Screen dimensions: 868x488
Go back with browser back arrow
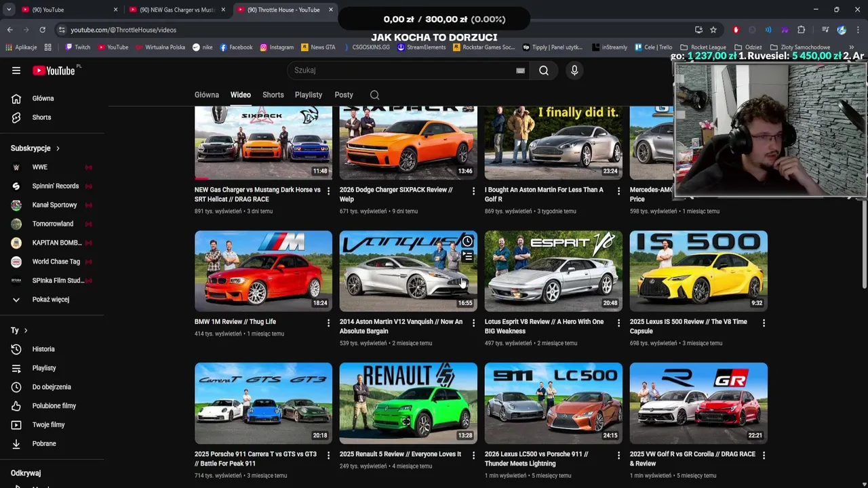[x=9, y=30]
